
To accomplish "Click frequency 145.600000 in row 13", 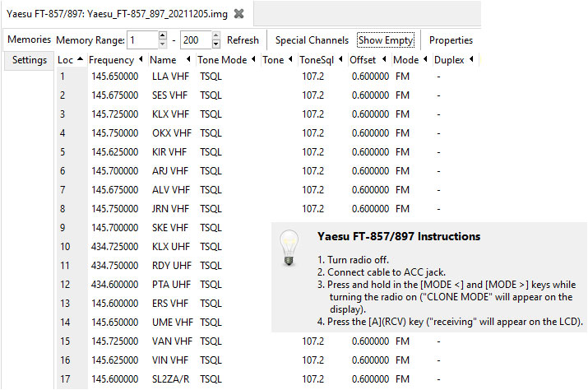I will coord(115,304).
